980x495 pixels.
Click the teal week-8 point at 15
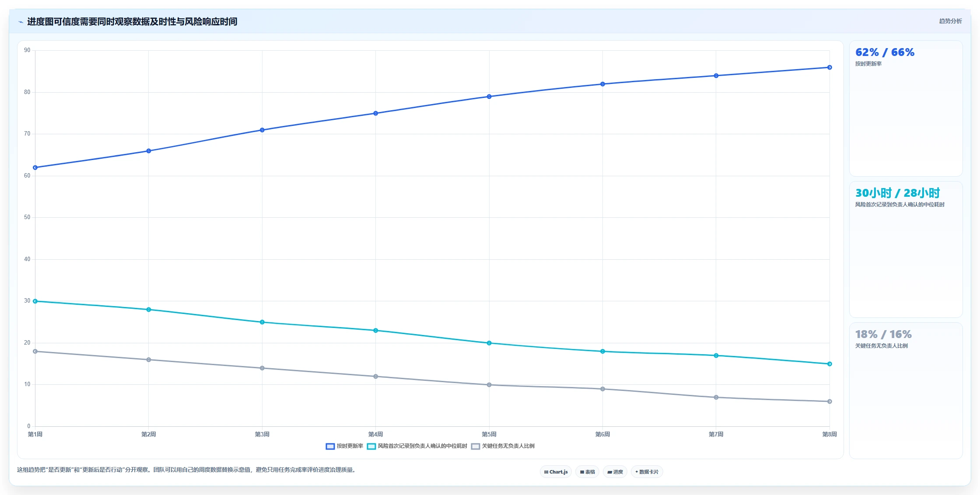click(829, 364)
